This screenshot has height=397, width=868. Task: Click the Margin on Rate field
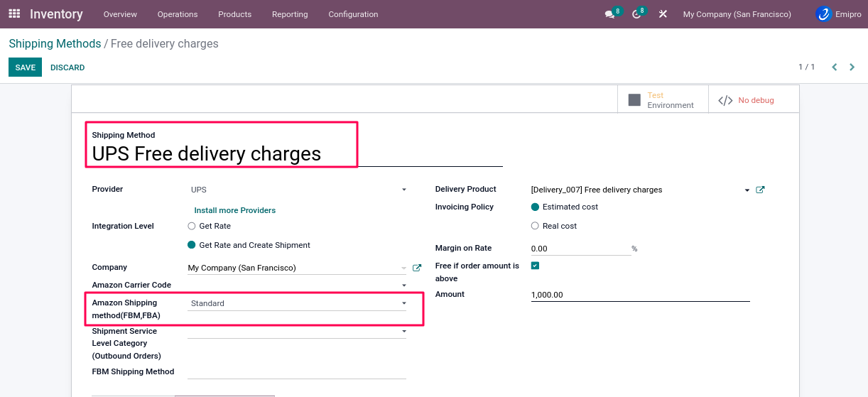[580, 249]
